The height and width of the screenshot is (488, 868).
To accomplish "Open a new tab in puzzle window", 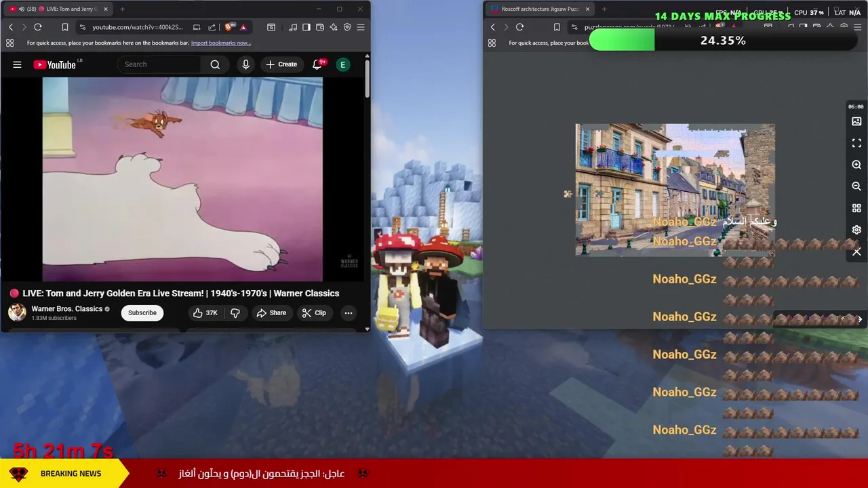I will 604,9.
